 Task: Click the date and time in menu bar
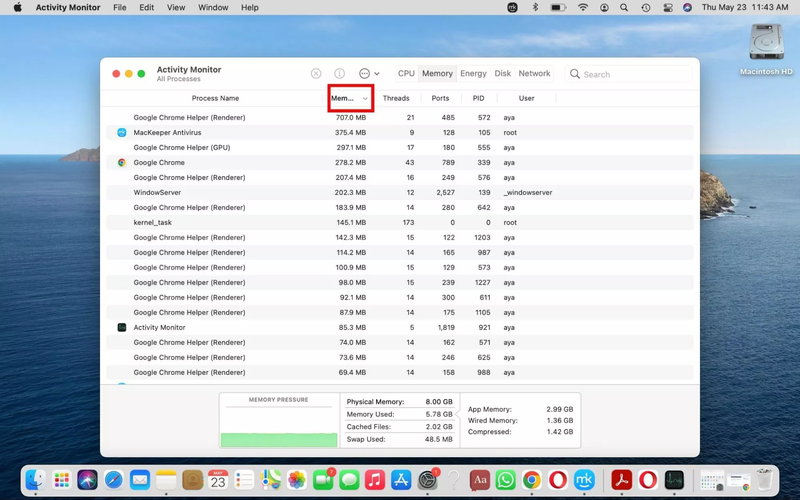745,7
